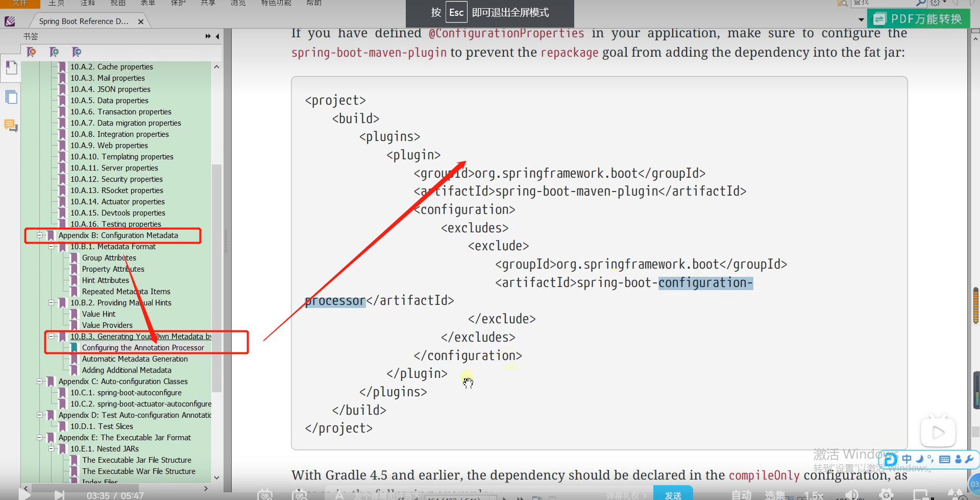Click the video volume icon

click(x=851, y=495)
